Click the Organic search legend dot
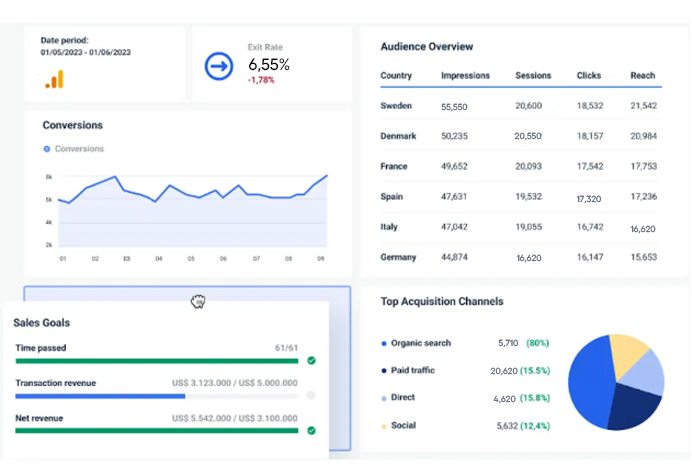The height and width of the screenshot is (470, 692). (384, 343)
